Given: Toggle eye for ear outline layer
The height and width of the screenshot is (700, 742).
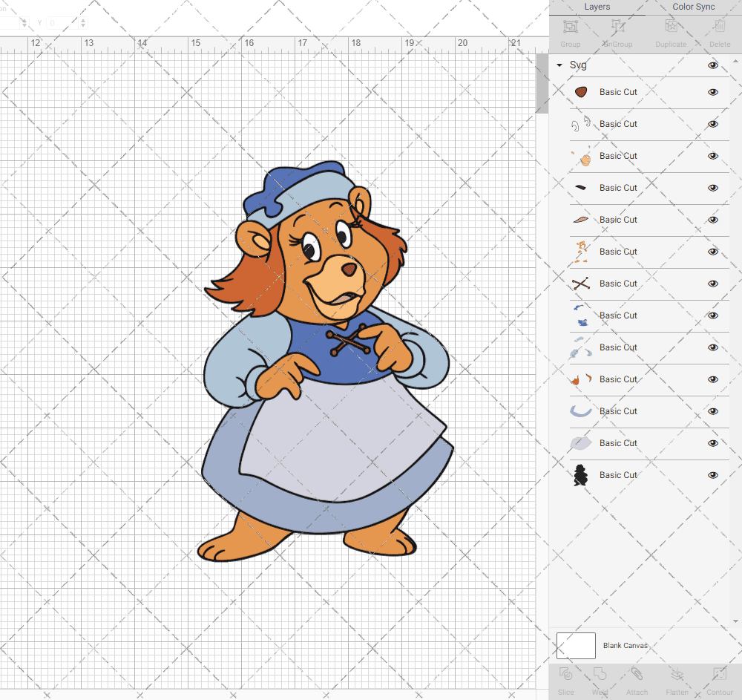Looking at the screenshot, I should click(712, 124).
